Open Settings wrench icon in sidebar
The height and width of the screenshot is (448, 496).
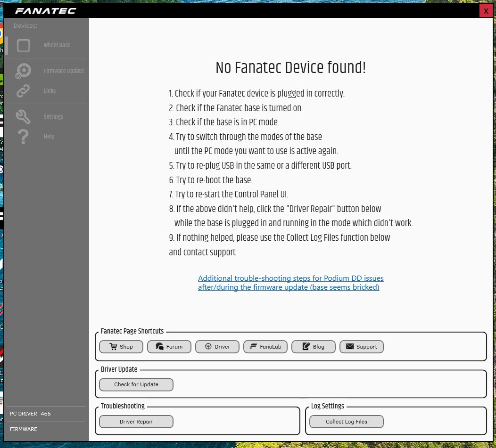[x=23, y=117]
